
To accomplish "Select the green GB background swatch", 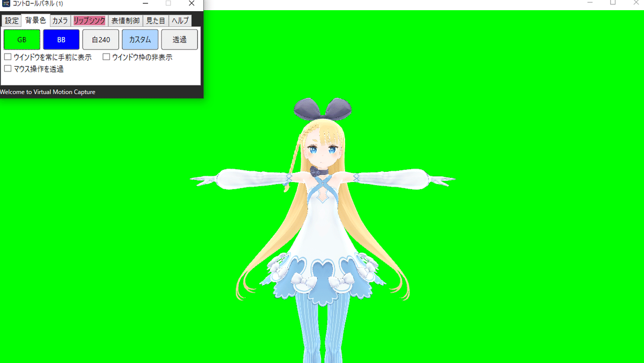I will pyautogui.click(x=21, y=39).
